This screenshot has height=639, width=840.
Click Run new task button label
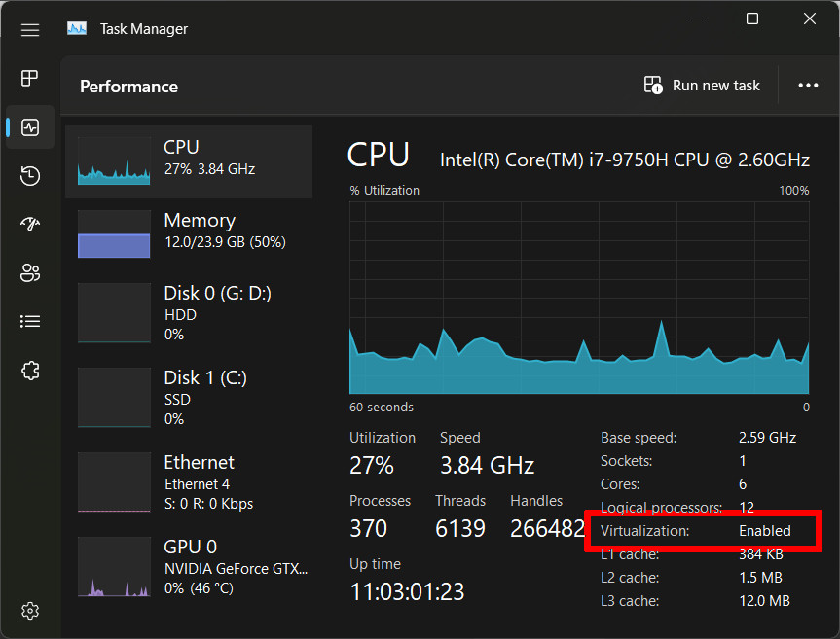pos(715,86)
